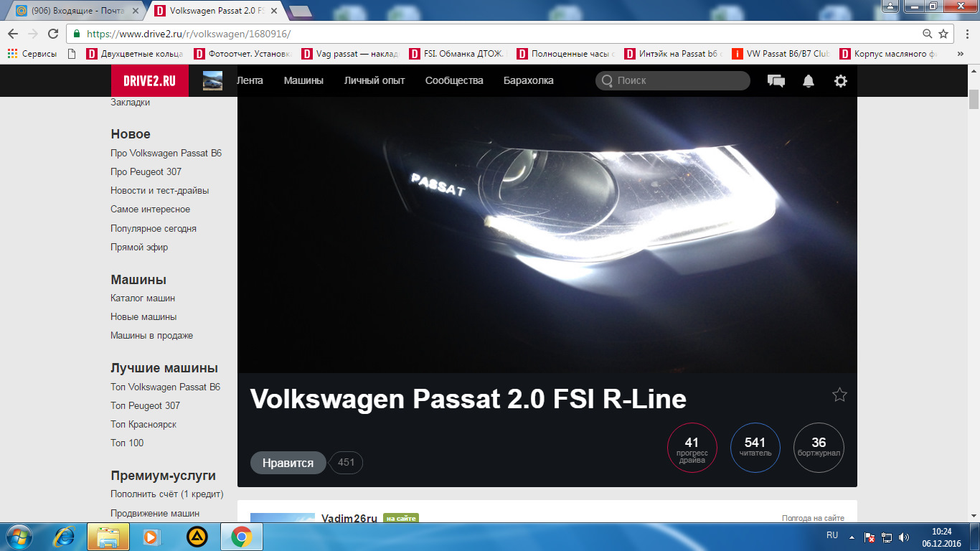This screenshot has height=551, width=980.
Task: Switch to Chrome in taskbar
Action: coord(241,536)
